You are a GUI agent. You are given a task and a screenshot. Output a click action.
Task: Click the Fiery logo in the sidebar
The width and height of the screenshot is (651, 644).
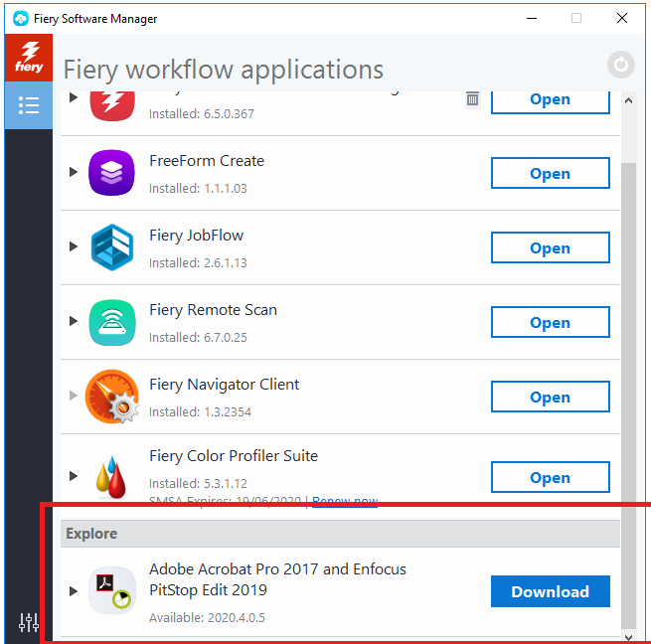click(x=28, y=59)
